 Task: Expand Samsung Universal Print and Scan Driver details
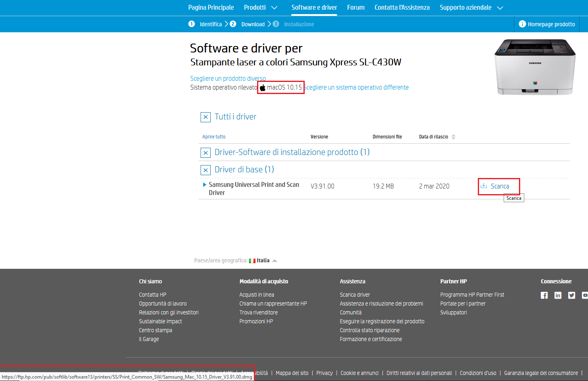pyautogui.click(x=205, y=184)
